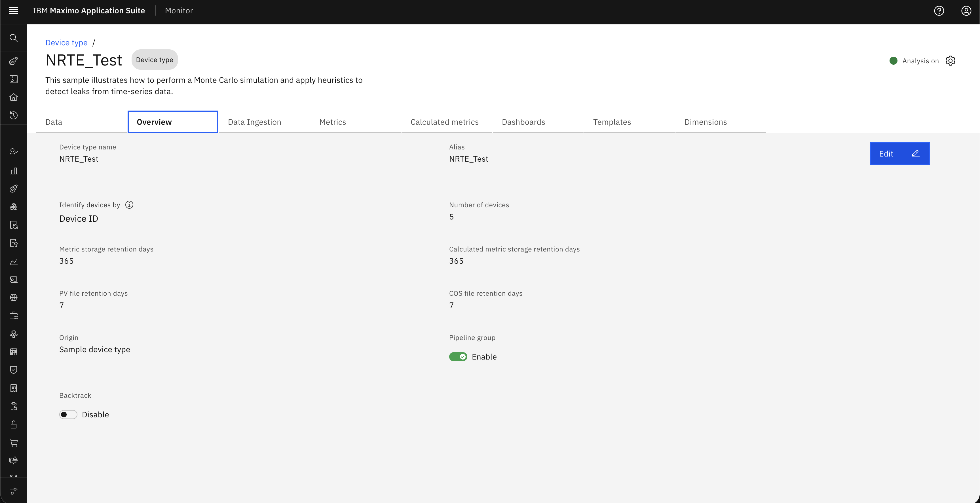Click the Sample device type origin value
Image resolution: width=980 pixels, height=503 pixels.
coord(94,350)
